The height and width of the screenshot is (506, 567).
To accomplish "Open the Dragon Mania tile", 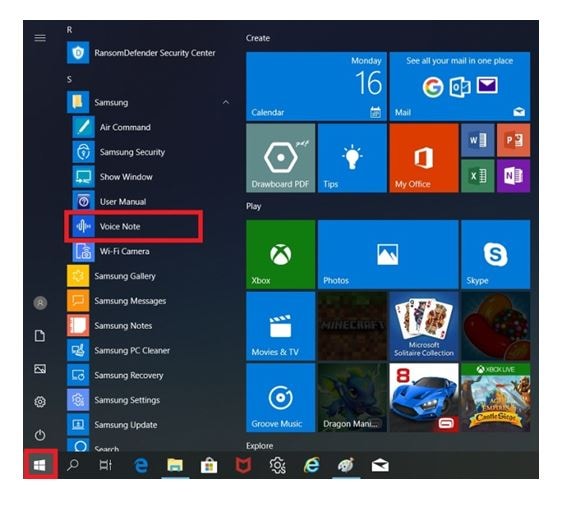I will [x=352, y=397].
